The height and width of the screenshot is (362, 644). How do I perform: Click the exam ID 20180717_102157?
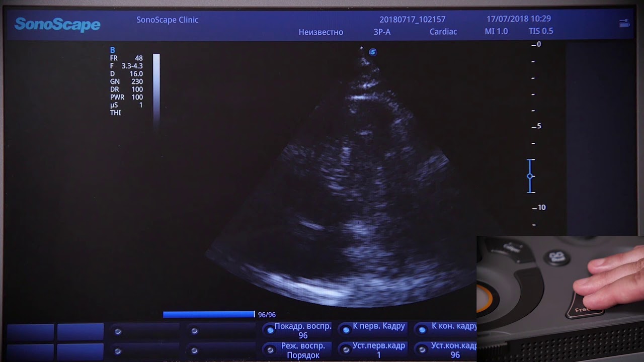pos(413,20)
